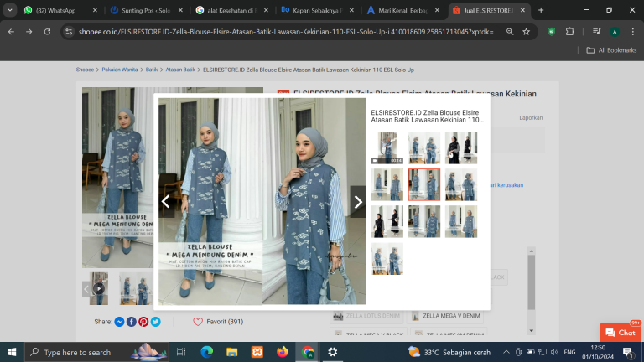Image resolution: width=644 pixels, height=362 pixels.
Task: Open Settings gear on the taskbar
Action: pos(333,352)
